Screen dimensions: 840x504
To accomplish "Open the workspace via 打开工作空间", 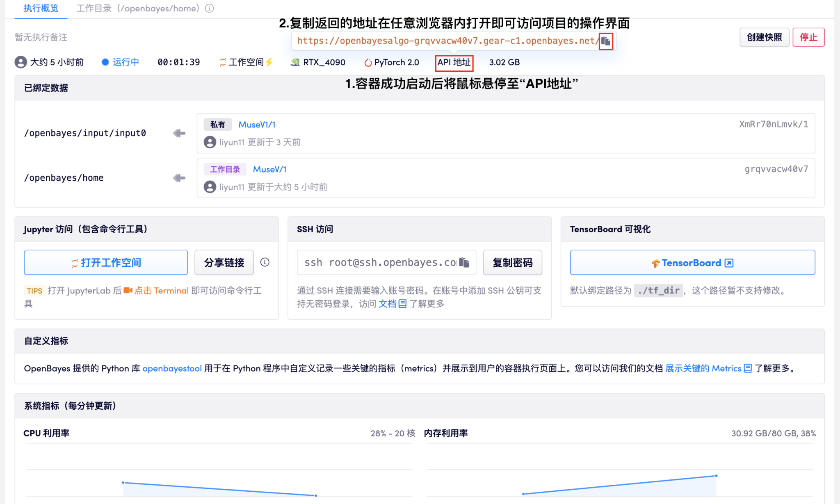I will (x=105, y=262).
